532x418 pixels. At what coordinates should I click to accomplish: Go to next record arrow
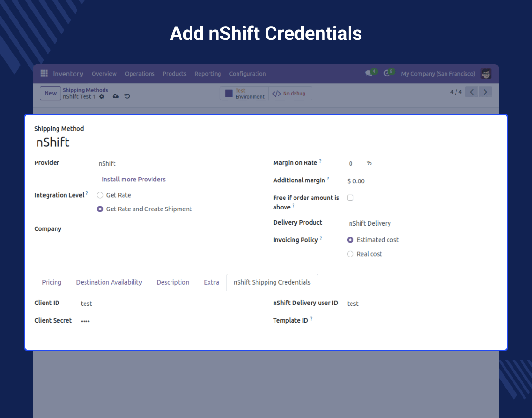coord(485,92)
